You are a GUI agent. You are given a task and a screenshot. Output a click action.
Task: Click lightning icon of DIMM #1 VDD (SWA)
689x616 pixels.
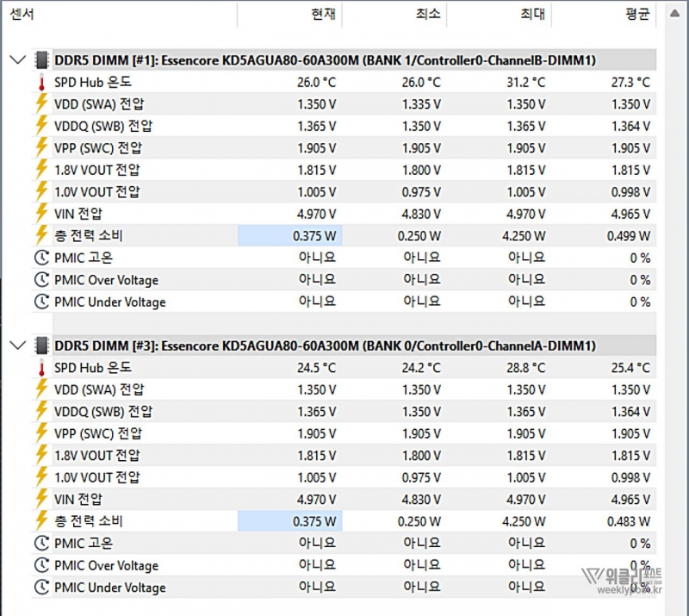41,103
